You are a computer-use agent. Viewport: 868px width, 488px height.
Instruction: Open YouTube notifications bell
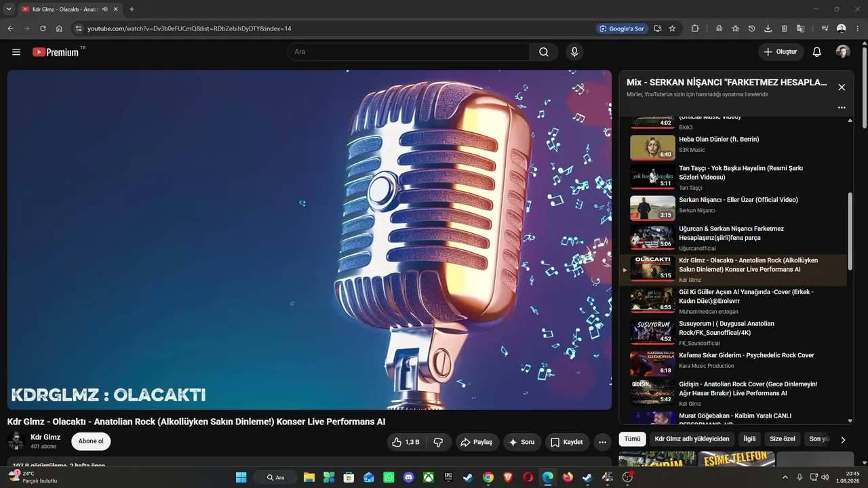(x=817, y=52)
